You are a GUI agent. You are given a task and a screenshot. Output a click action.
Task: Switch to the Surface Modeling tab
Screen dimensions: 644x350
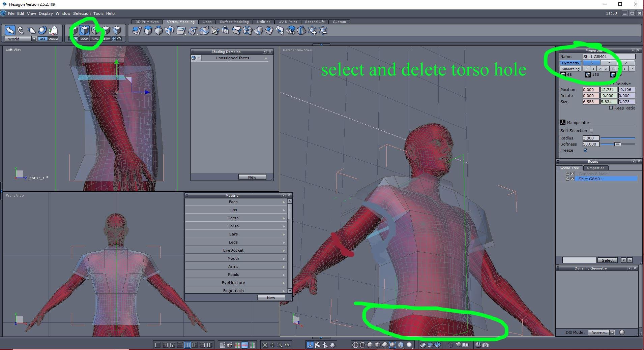[234, 22]
